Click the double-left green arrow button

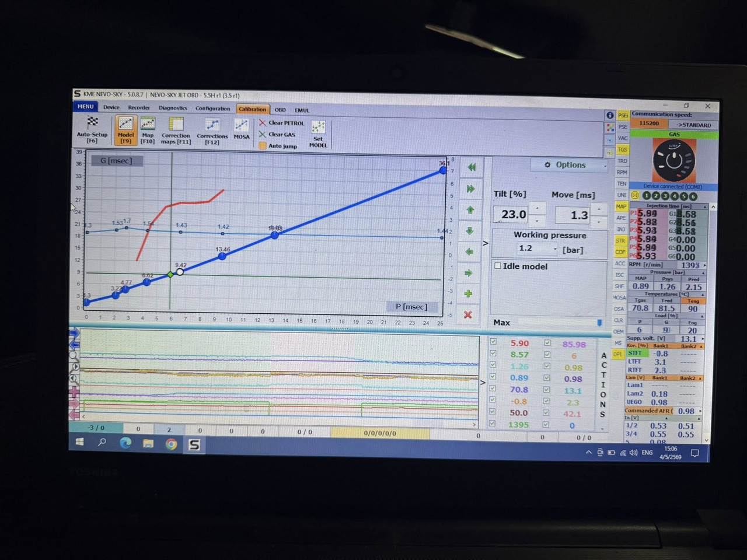point(471,167)
